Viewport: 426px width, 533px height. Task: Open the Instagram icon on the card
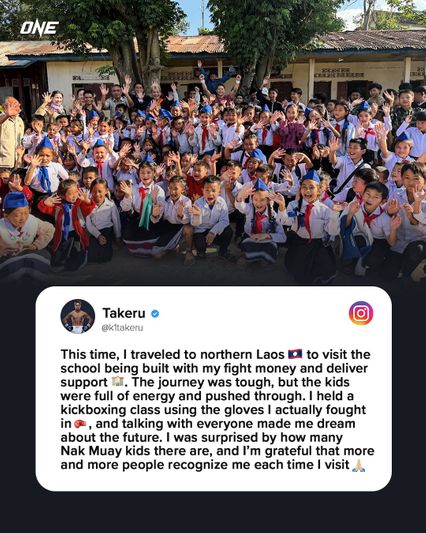click(x=361, y=313)
